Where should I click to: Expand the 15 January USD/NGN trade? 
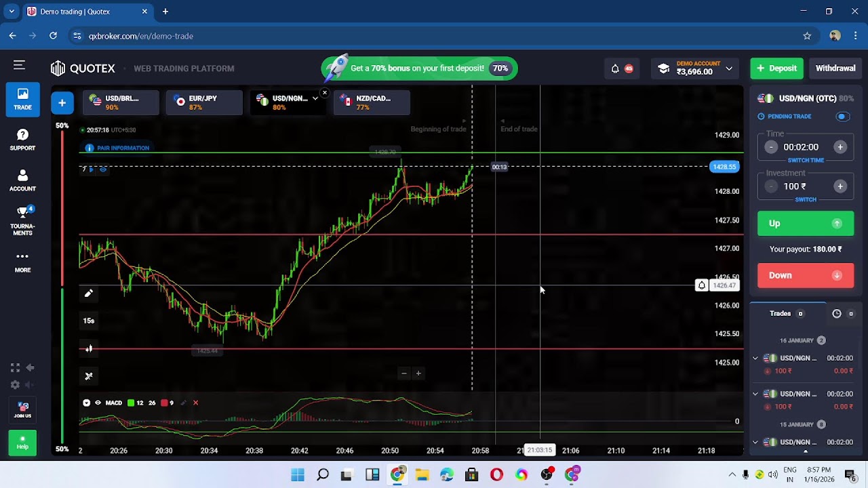755,442
